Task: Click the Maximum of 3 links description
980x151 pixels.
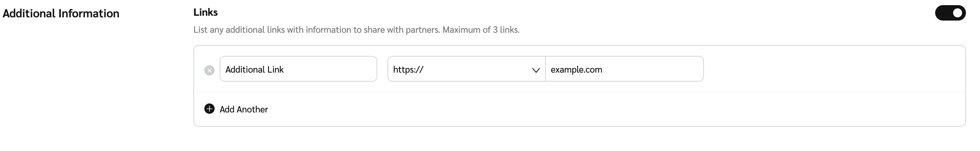Action: click(480, 30)
